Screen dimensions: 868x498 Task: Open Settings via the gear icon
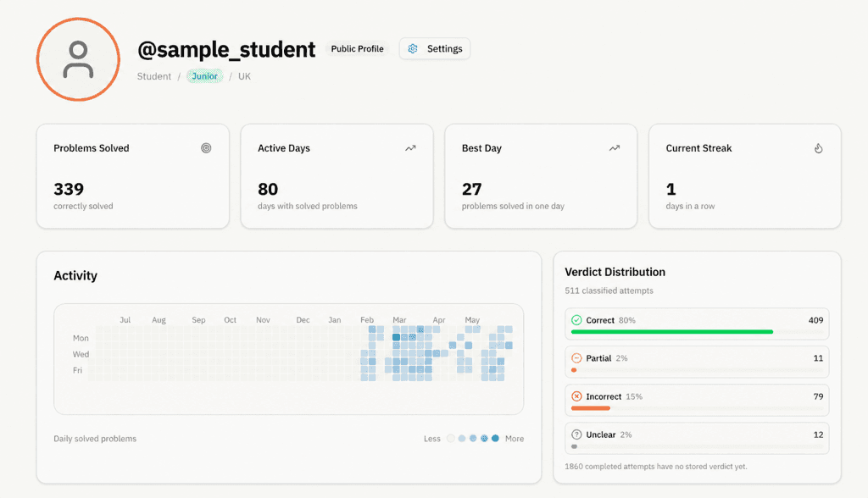click(413, 48)
